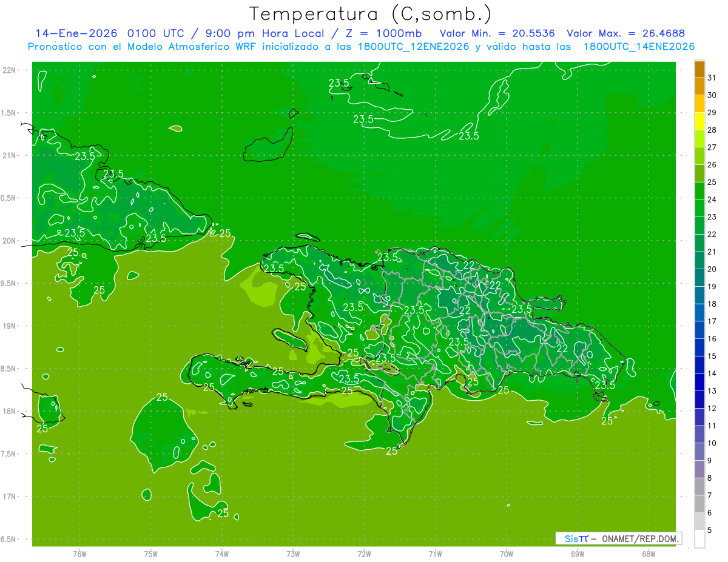Click legend value '20' on color bar
Image resolution: width=728 pixels, height=562 pixels.
712,269
